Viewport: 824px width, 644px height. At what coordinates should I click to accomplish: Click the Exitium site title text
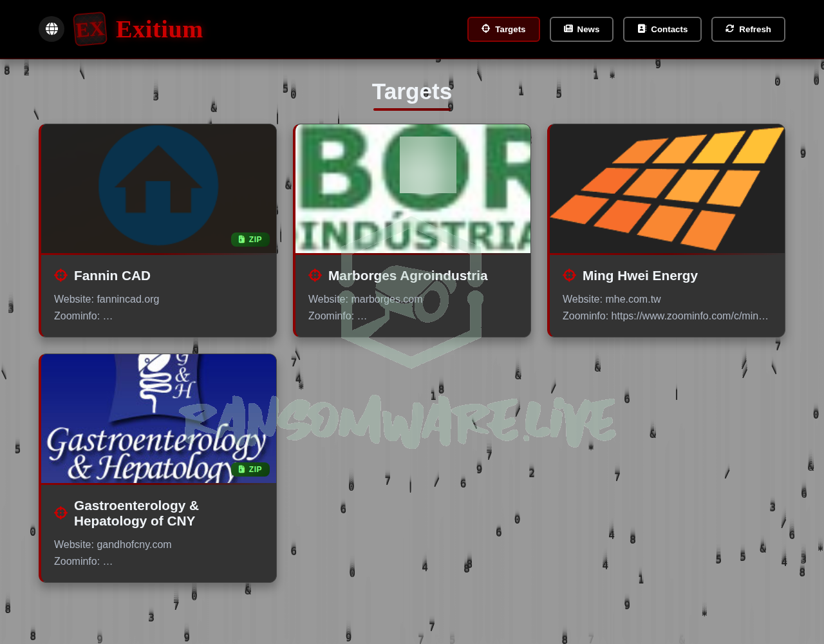(160, 29)
